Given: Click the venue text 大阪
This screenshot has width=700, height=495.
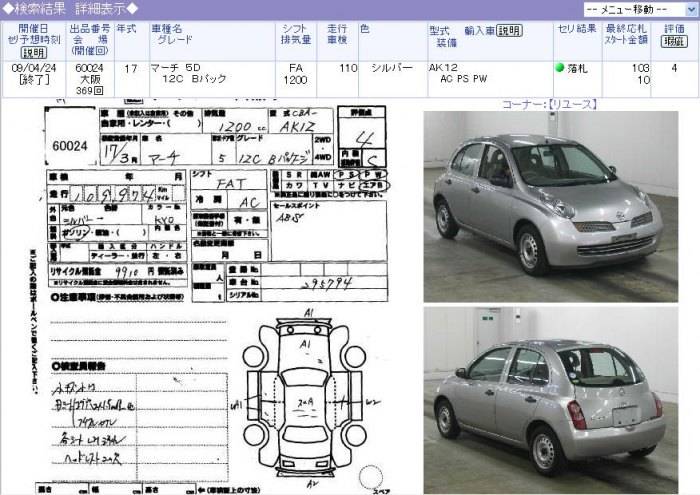Looking at the screenshot, I should coord(89,79).
